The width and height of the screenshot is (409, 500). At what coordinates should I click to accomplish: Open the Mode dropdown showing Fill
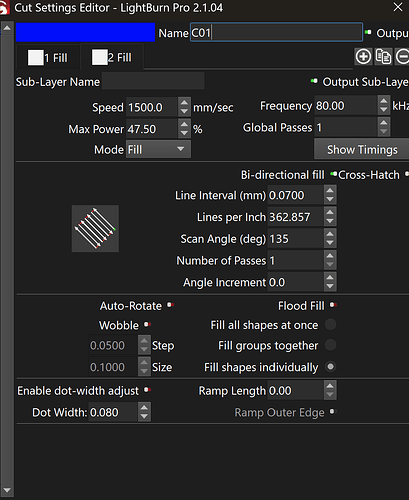pyautogui.click(x=158, y=149)
